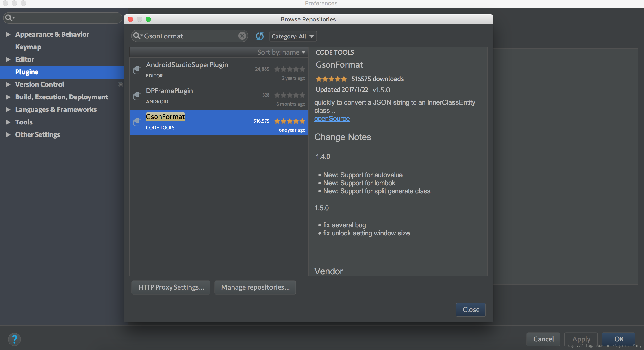The image size is (644, 350).
Task: Click the GsonFormat row star rating
Action: click(290, 121)
